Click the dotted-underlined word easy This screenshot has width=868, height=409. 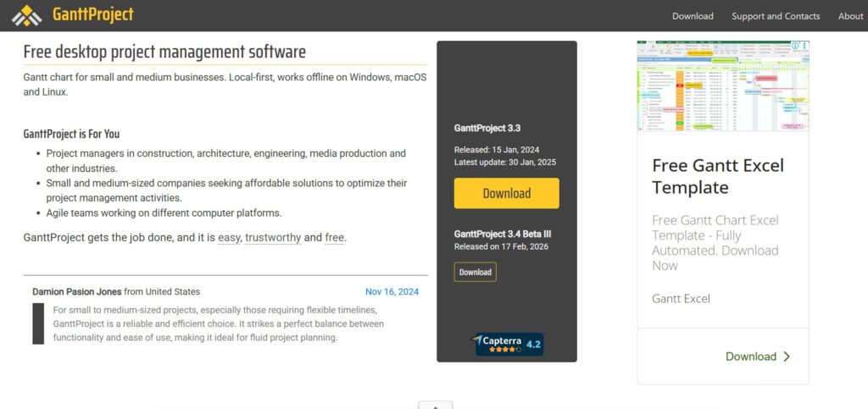pos(229,238)
